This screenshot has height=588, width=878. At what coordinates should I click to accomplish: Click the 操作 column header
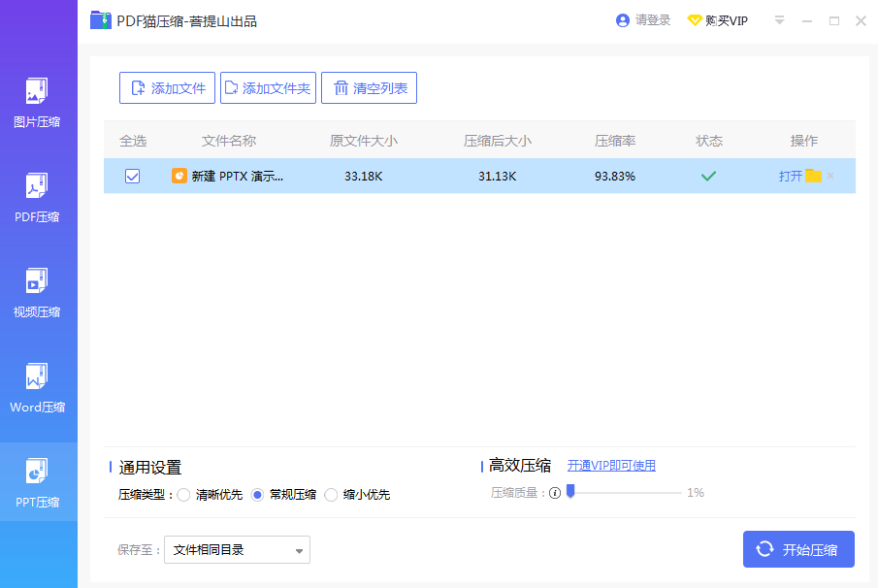pyautogui.click(x=804, y=141)
